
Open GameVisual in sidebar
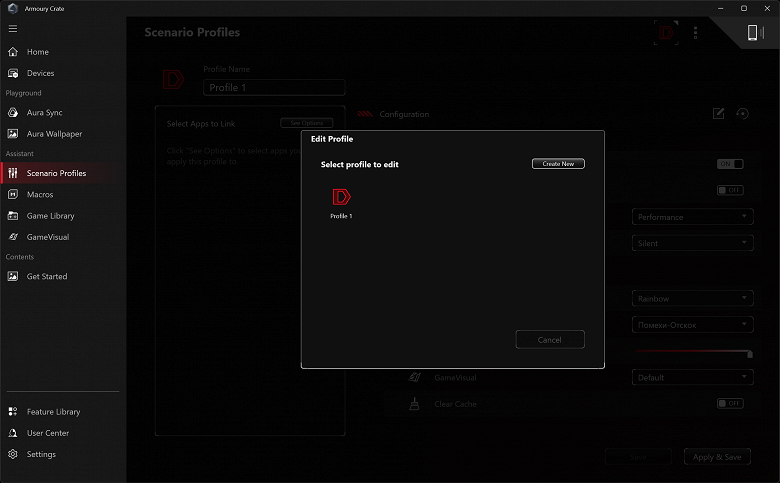[x=48, y=237]
